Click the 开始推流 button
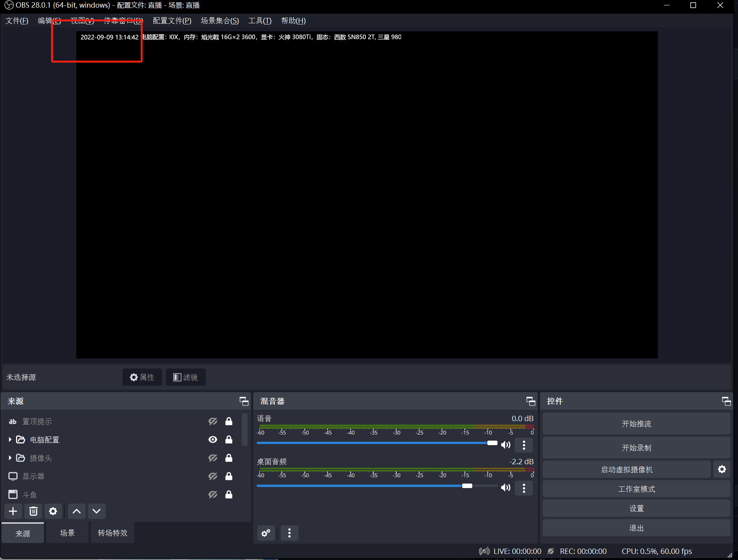 [636, 423]
